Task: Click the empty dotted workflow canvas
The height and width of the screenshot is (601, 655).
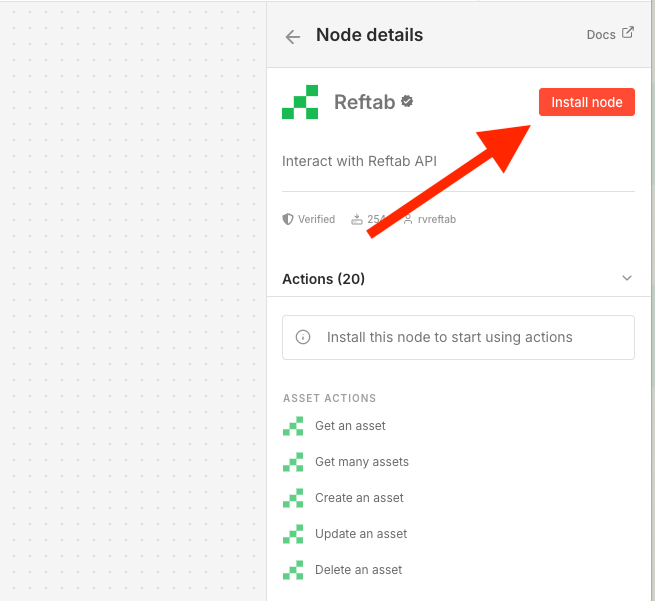Action: point(130,300)
